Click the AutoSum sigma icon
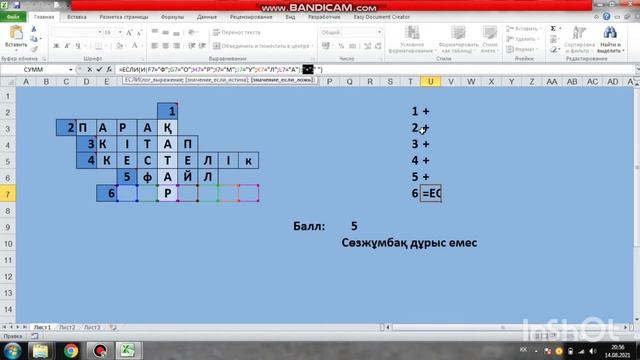This screenshot has height=360, width=640. coord(553,29)
